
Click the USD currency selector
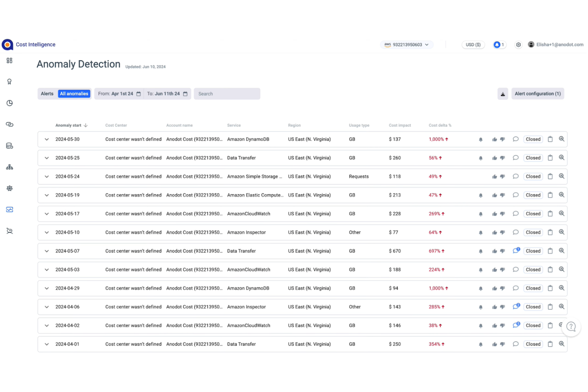click(473, 44)
